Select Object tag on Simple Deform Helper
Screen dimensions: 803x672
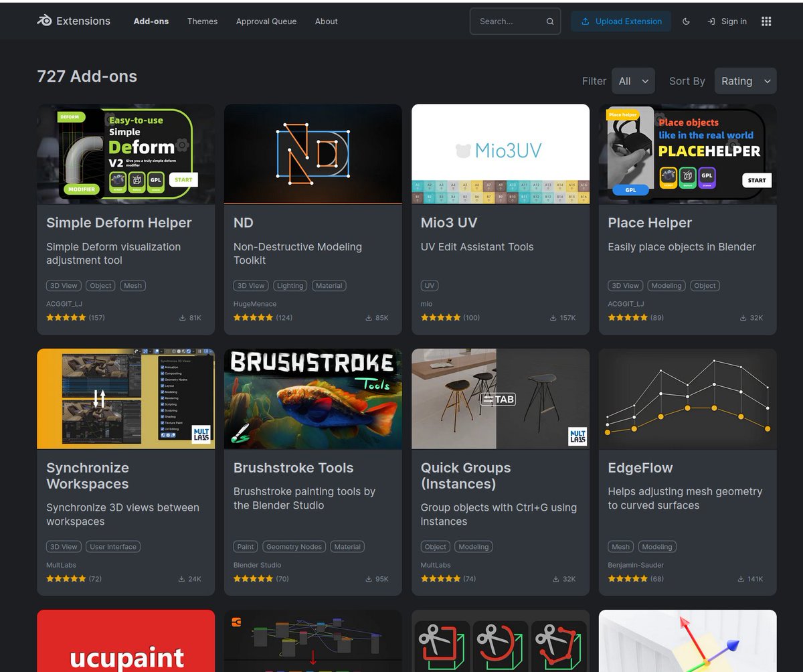tap(100, 286)
